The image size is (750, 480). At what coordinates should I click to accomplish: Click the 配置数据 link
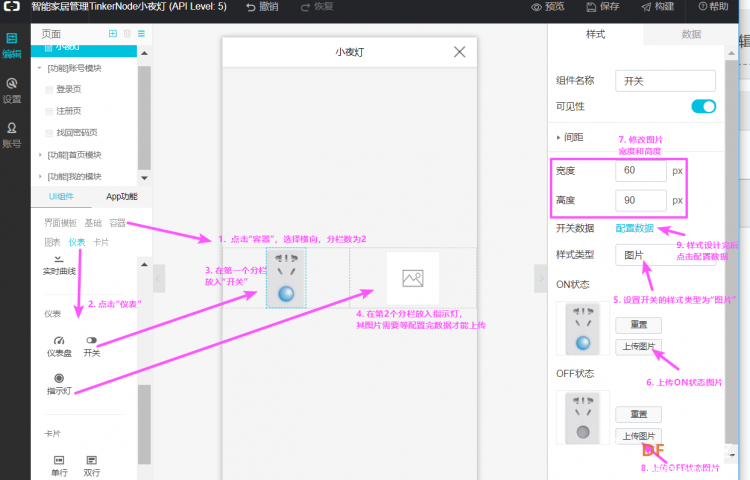click(x=634, y=228)
